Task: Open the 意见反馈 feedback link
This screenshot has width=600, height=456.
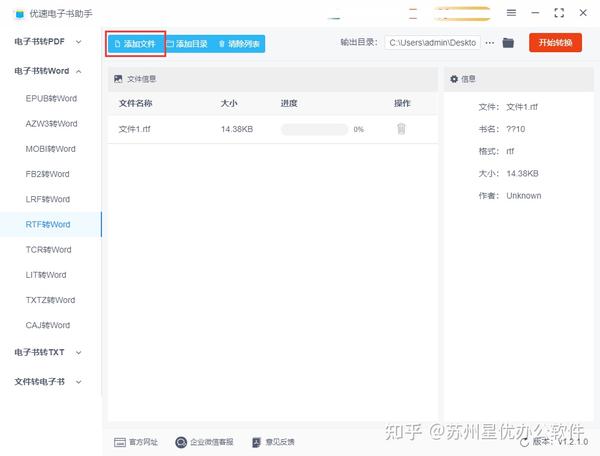Action: click(273, 442)
